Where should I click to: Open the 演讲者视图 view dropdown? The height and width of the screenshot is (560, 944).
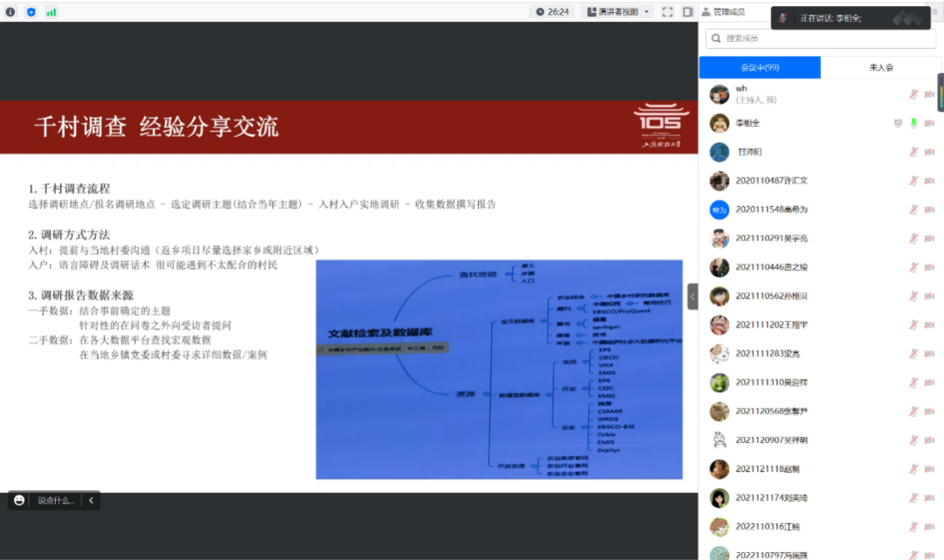click(617, 11)
